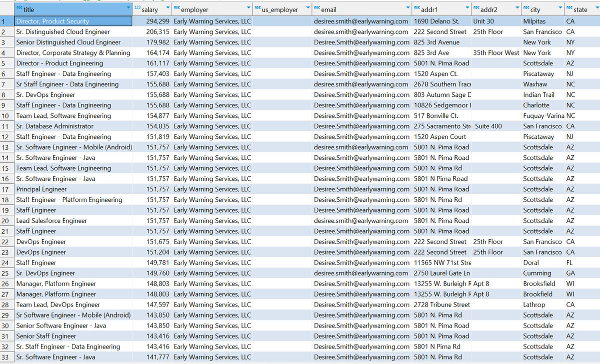Click the salary value 164,174
Viewport: 600px width, 364px height.
pos(152,53)
